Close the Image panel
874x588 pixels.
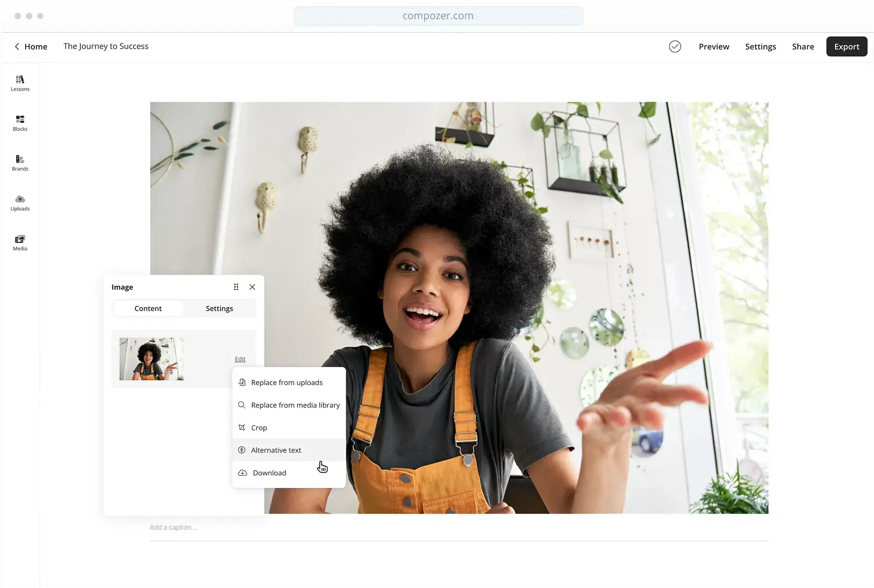click(252, 287)
